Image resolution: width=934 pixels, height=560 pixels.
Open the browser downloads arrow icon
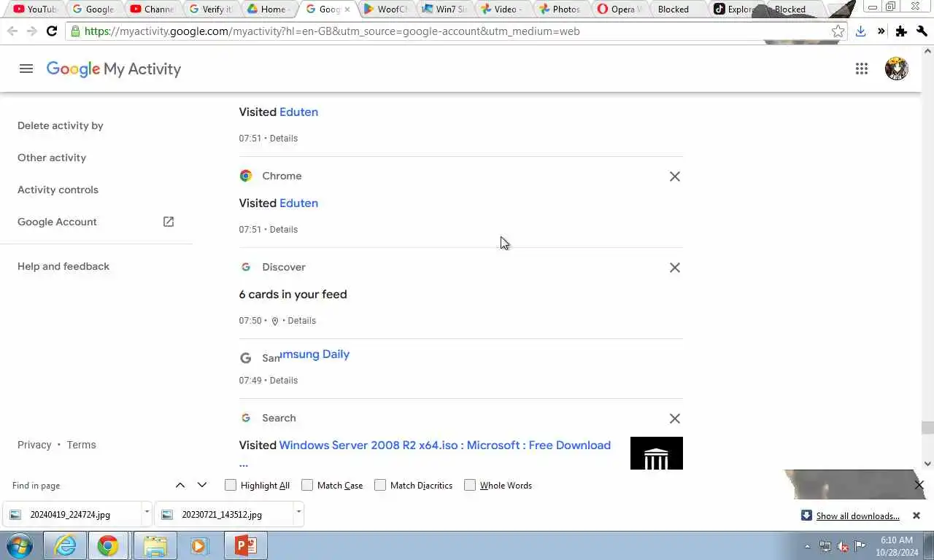[860, 31]
